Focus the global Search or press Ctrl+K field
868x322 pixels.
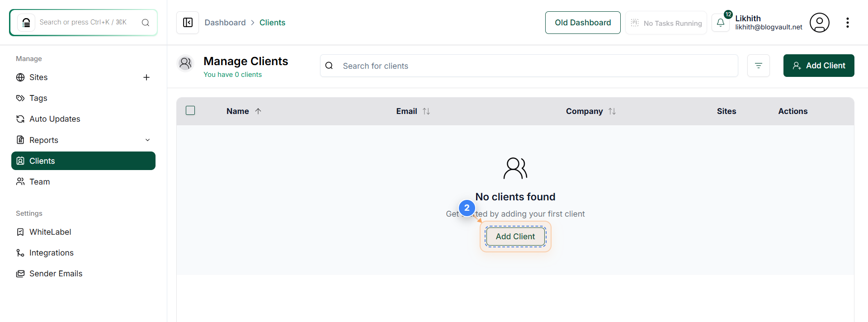click(x=83, y=23)
